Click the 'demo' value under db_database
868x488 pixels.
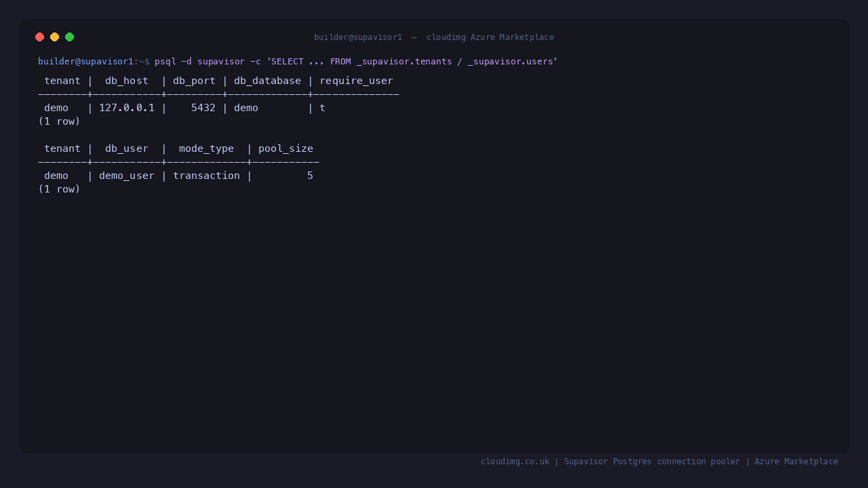click(x=246, y=108)
